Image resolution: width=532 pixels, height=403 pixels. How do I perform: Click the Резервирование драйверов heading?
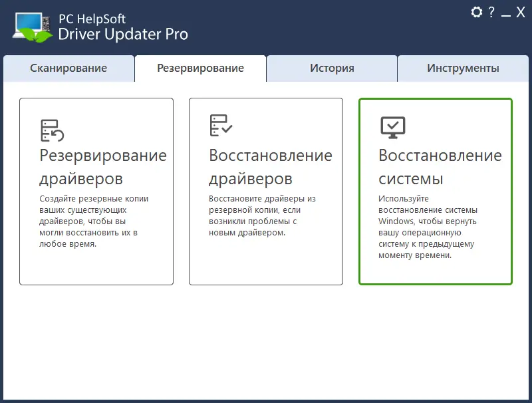tap(101, 167)
